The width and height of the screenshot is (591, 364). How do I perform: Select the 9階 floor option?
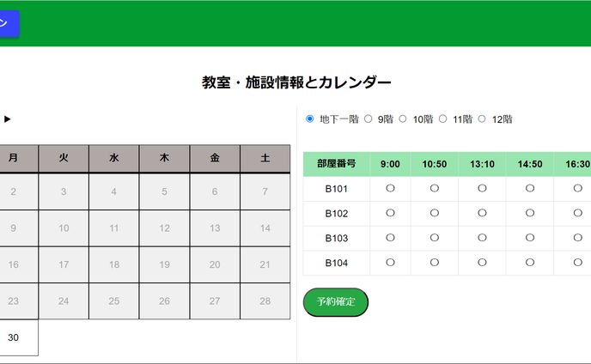pyautogui.click(x=368, y=118)
